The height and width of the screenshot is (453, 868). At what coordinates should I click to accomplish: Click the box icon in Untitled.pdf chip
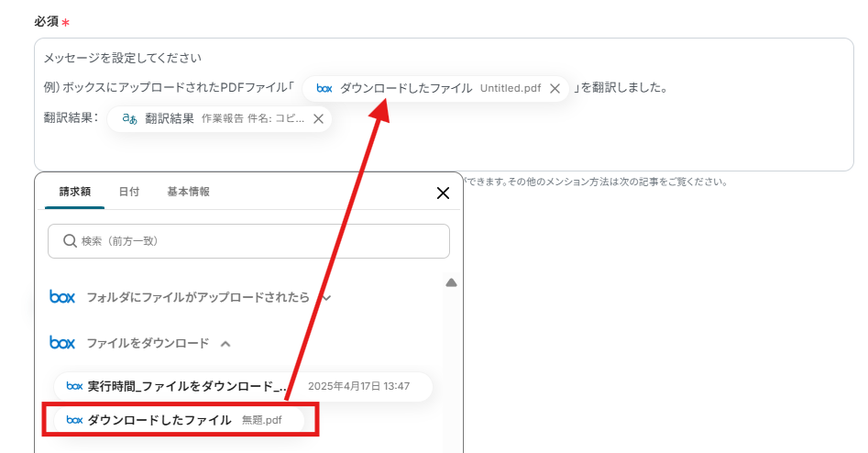tap(324, 88)
